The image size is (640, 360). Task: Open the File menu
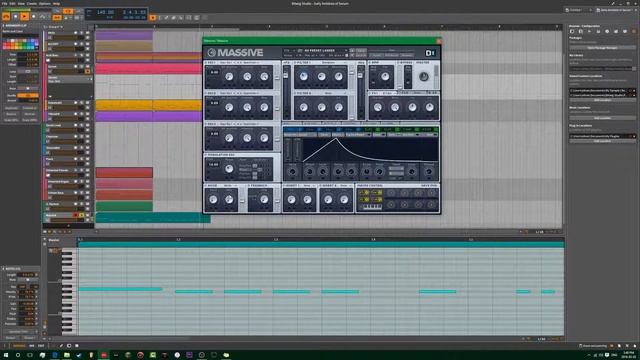click(x=4, y=3)
